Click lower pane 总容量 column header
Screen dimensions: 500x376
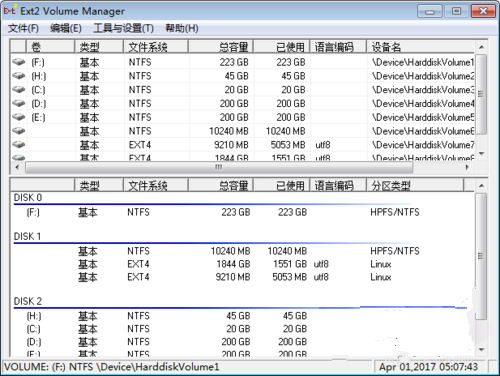click(220, 185)
